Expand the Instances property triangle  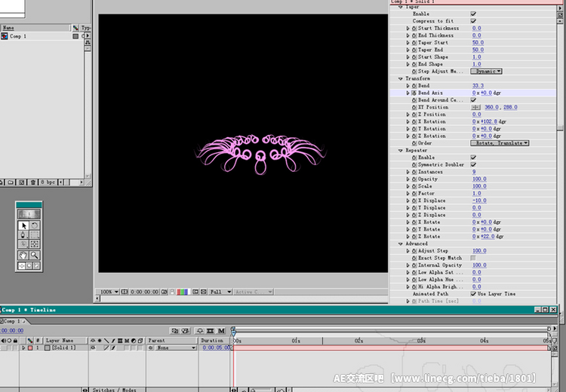click(x=408, y=172)
